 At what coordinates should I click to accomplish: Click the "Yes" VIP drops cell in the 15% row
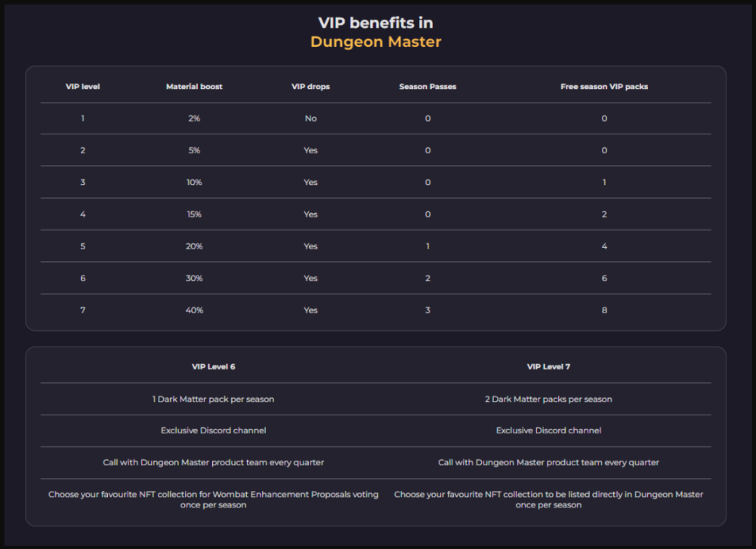[310, 214]
